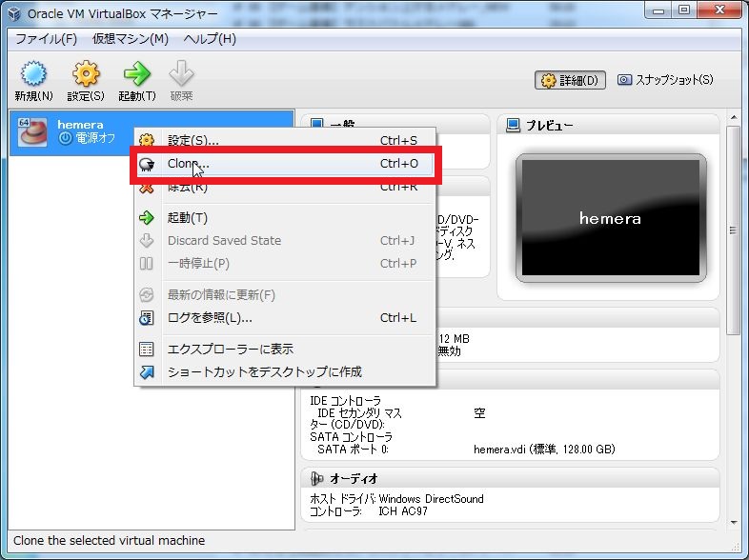
Task: Click the explorer icon beside エクスプローラーに表示
Action: pyautogui.click(x=147, y=350)
